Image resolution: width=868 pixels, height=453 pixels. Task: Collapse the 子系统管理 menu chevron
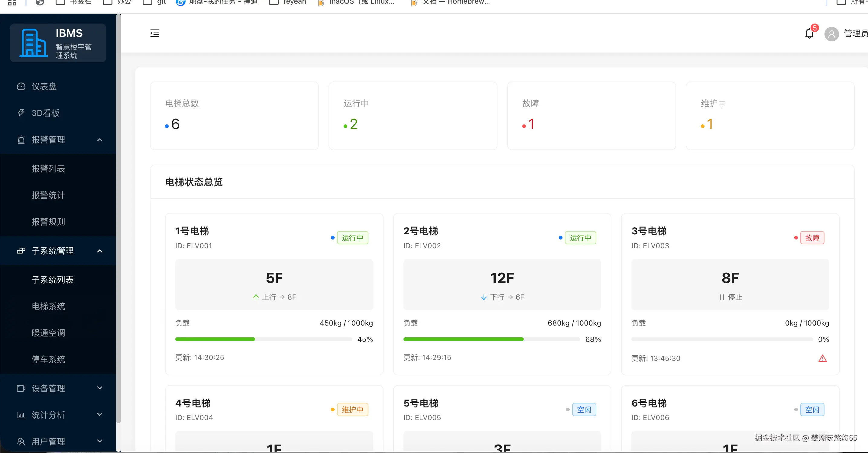point(100,251)
